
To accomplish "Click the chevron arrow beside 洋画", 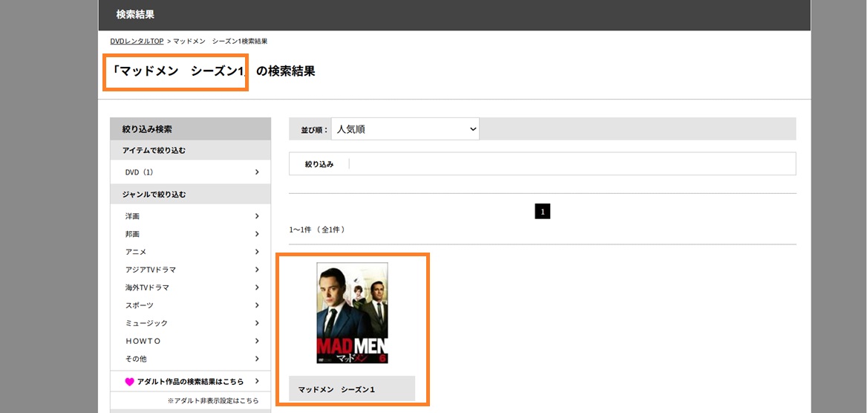I will click(257, 216).
